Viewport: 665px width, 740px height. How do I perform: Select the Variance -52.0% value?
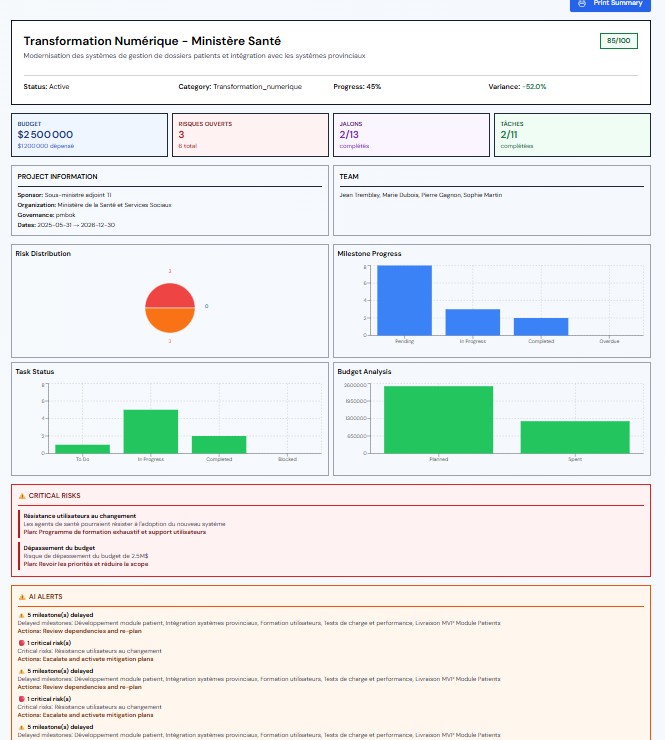[517, 87]
